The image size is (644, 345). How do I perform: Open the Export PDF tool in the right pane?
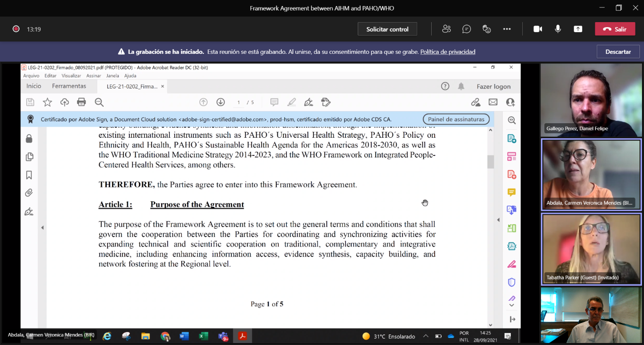point(512,138)
